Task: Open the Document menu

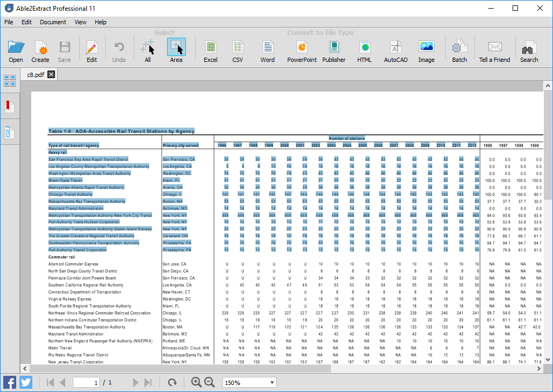Action: click(x=53, y=22)
